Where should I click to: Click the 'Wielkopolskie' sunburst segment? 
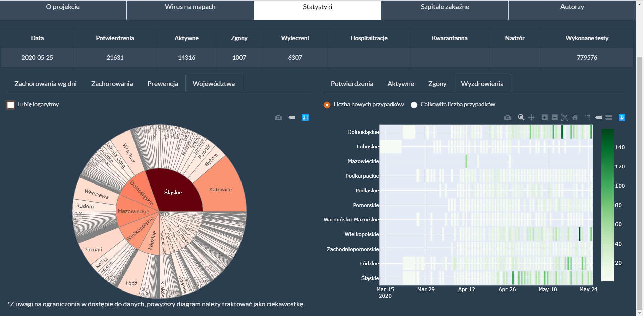click(x=140, y=228)
